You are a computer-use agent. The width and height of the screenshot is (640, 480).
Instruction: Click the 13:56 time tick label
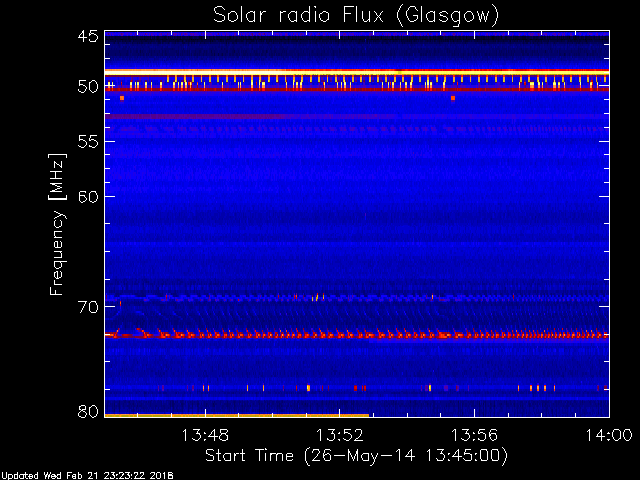point(474,435)
